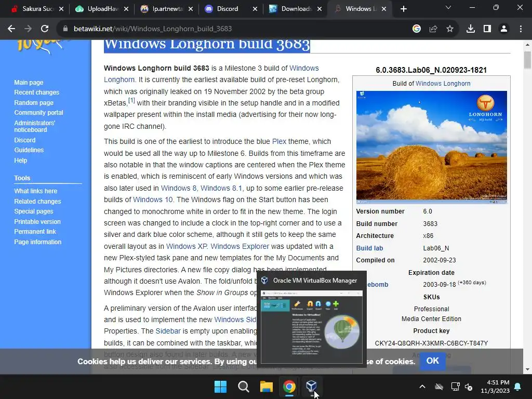
Task: Click VirtualBox taskbar icon
Action: click(x=312, y=386)
